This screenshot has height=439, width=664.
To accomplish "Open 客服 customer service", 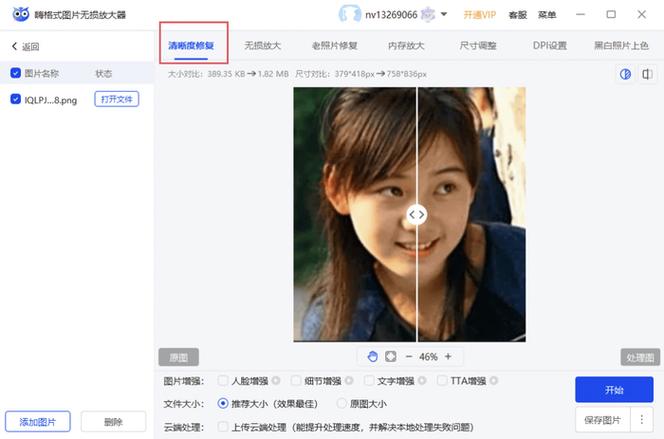I will [x=517, y=15].
